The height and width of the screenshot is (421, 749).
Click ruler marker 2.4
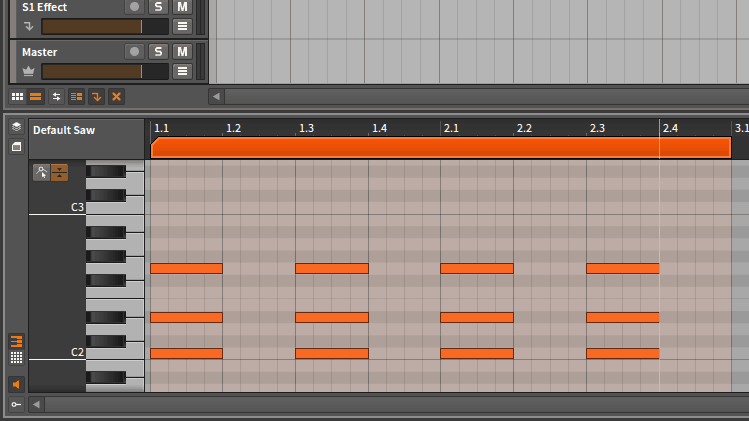point(670,128)
